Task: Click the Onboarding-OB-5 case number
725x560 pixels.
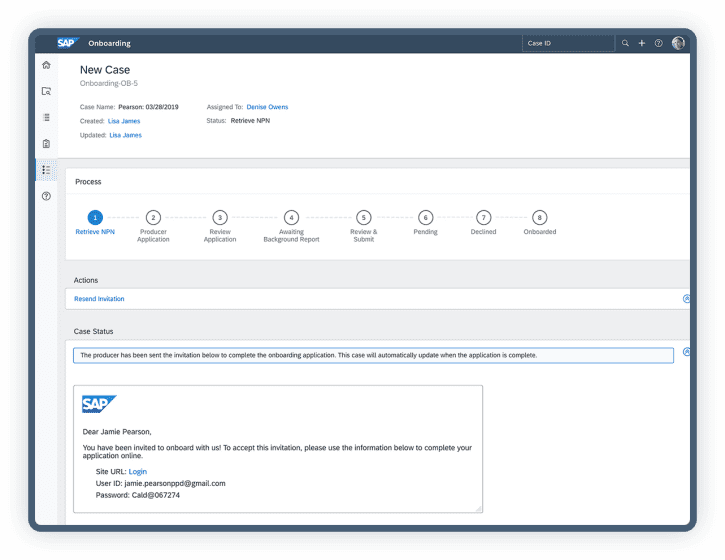Action: click(x=109, y=83)
